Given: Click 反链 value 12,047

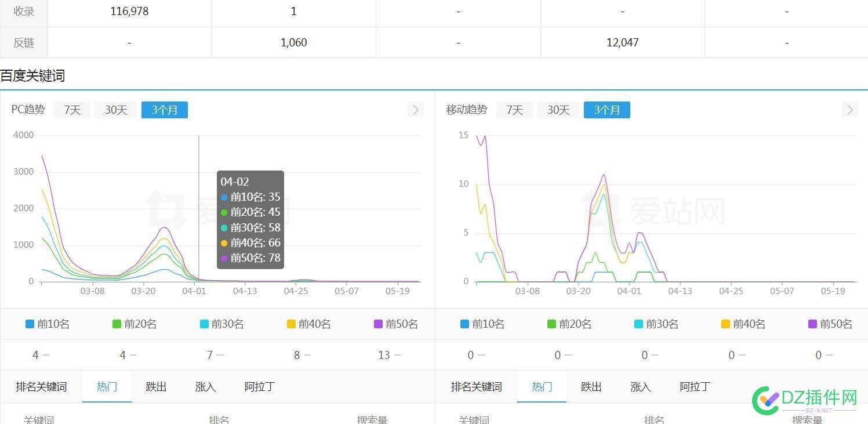Looking at the screenshot, I should [622, 42].
